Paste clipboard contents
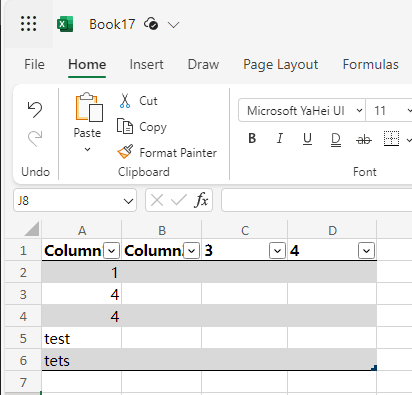 coord(88,115)
